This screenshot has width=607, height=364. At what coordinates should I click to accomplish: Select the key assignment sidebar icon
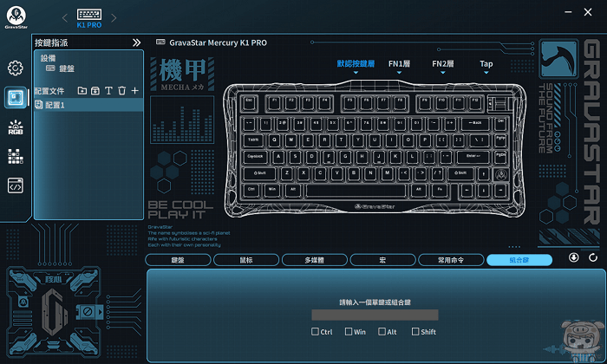coord(15,97)
